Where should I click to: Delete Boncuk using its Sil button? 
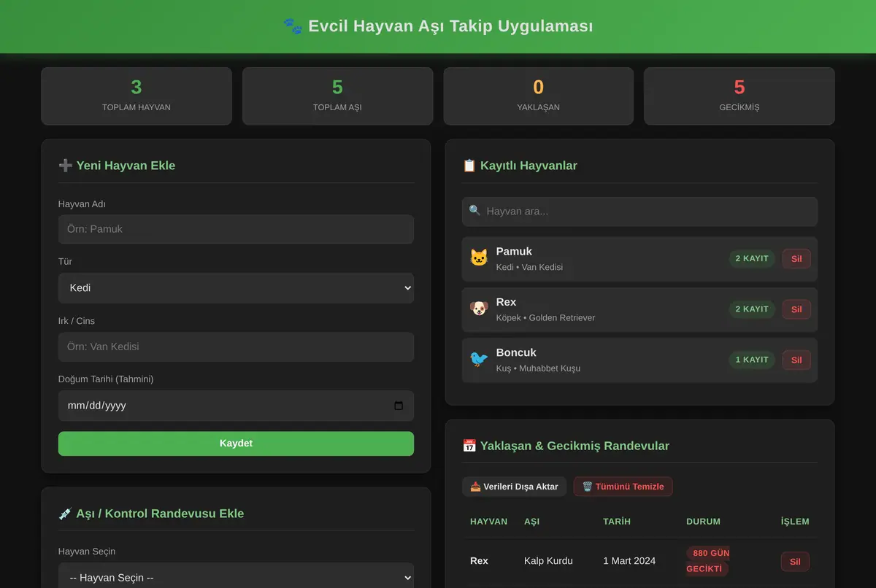click(x=796, y=359)
